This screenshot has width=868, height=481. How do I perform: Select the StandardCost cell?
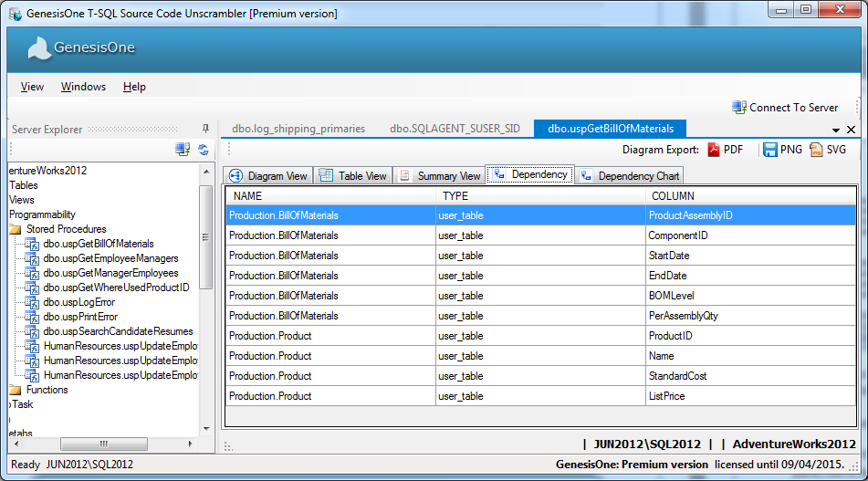click(750, 376)
